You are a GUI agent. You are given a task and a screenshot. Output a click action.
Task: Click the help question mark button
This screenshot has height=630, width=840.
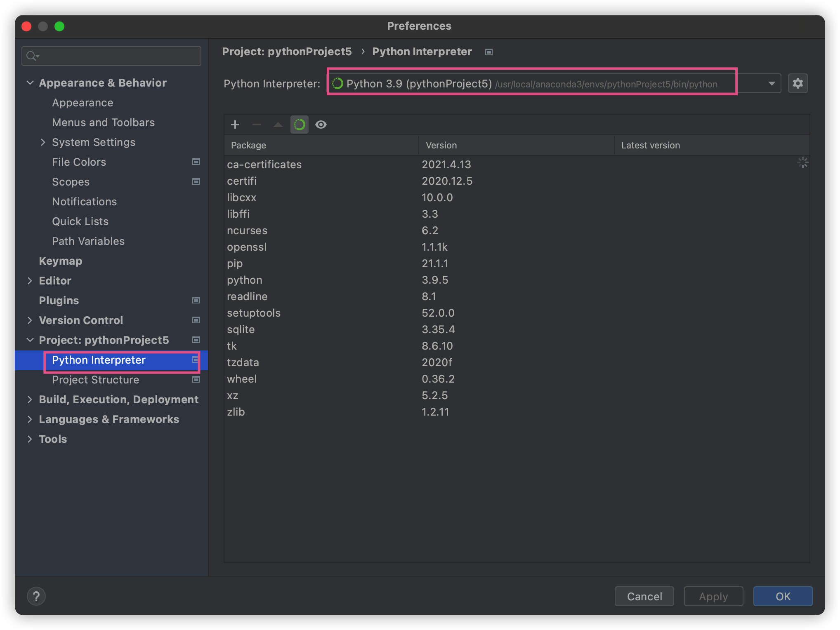[36, 596]
